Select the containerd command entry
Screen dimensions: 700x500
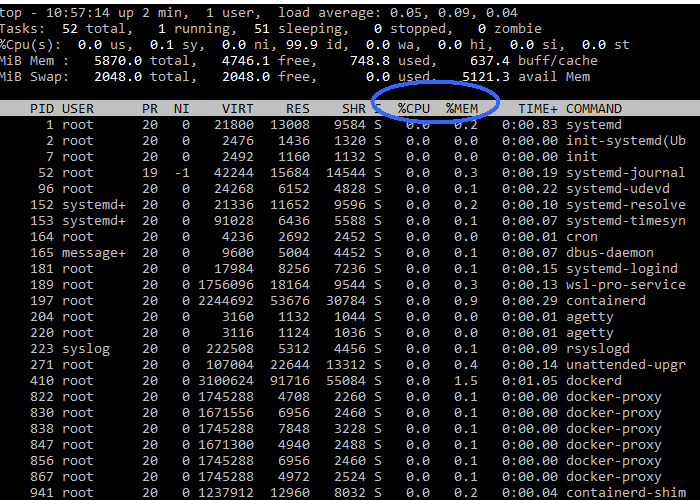tap(606, 301)
